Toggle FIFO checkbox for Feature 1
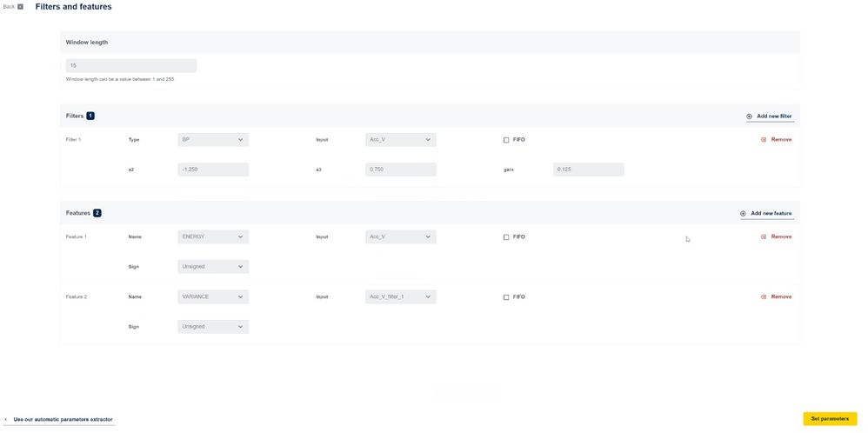This screenshot has height=433, width=868. pos(506,237)
